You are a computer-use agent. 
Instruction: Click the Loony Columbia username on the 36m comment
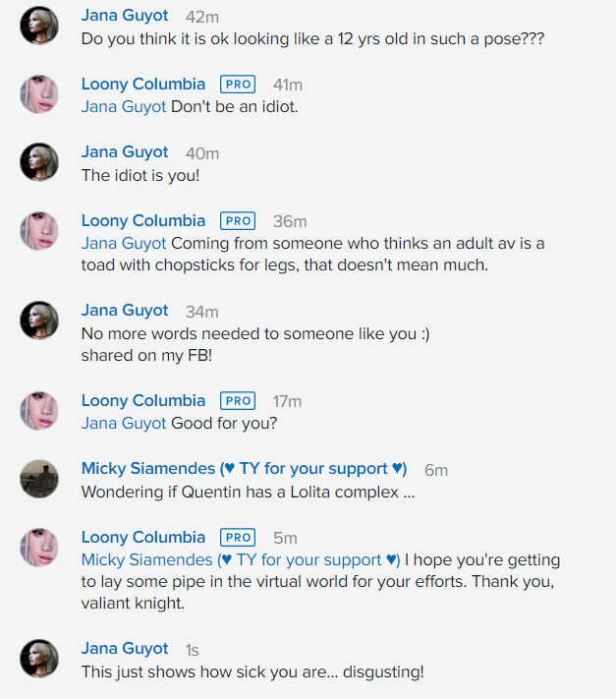[143, 221]
